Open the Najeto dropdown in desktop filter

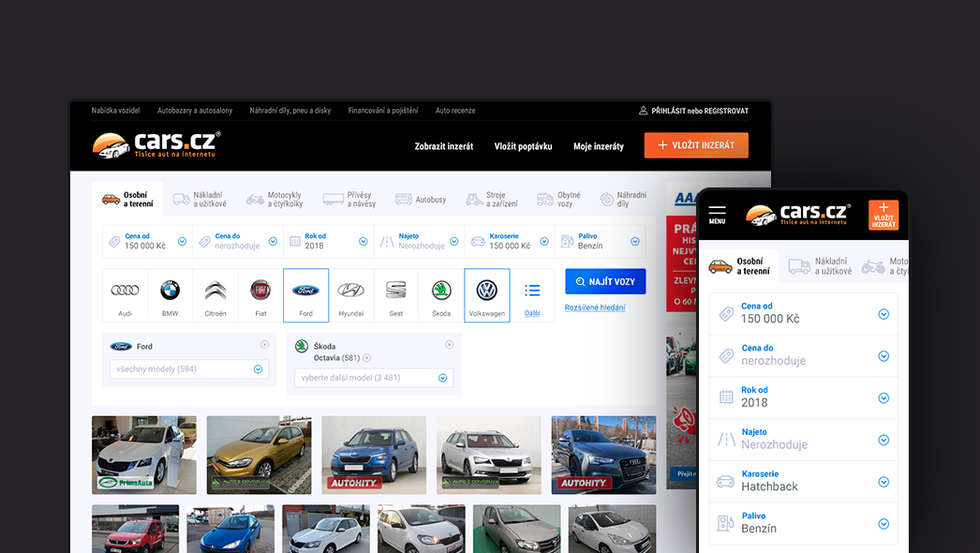[420, 242]
